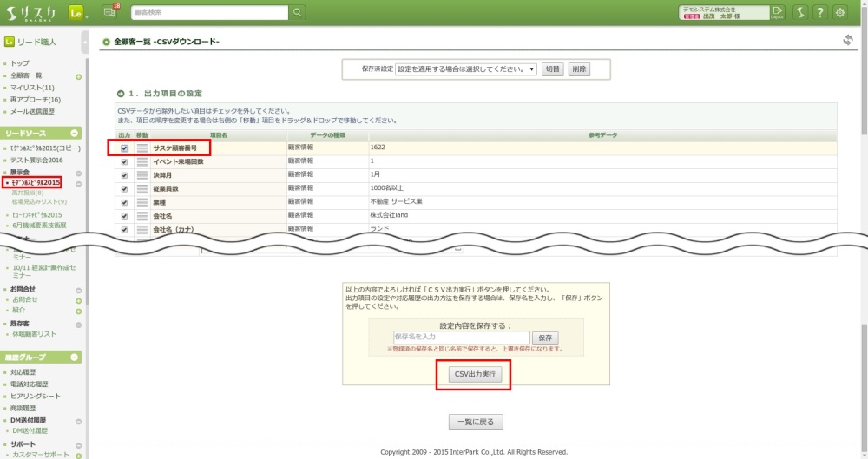Collapse the リードソース section
Image resolution: width=868 pixels, height=459 pixels.
[76, 134]
